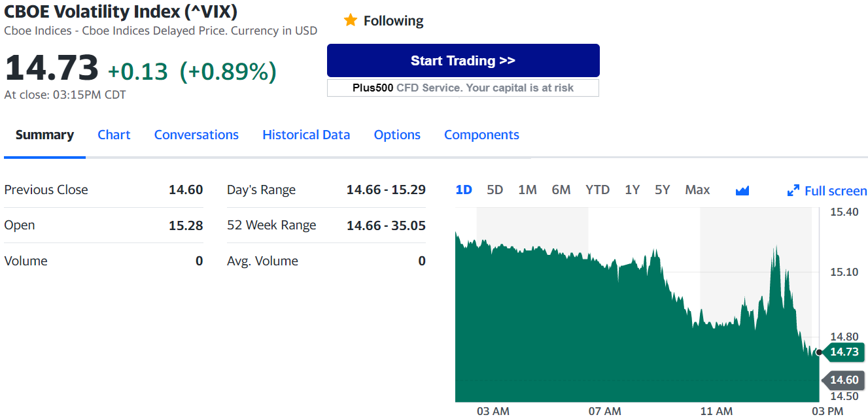Select the 1Y chart range
This screenshot has width=868, height=417.
point(632,190)
